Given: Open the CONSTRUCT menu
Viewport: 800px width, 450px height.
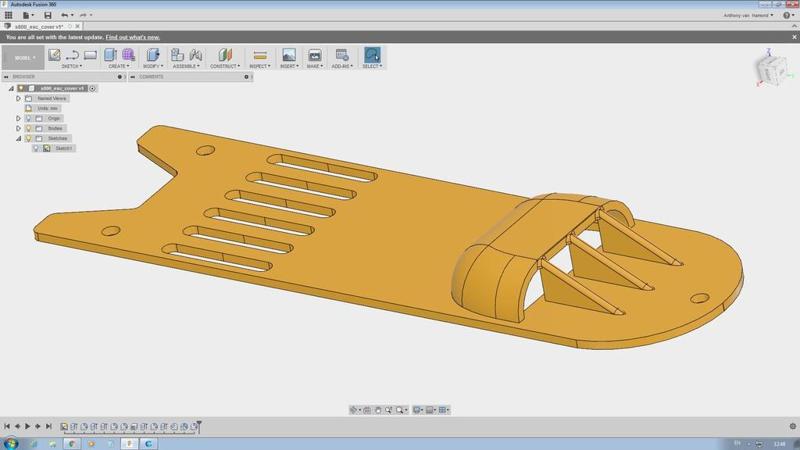Looking at the screenshot, I should (x=224, y=66).
